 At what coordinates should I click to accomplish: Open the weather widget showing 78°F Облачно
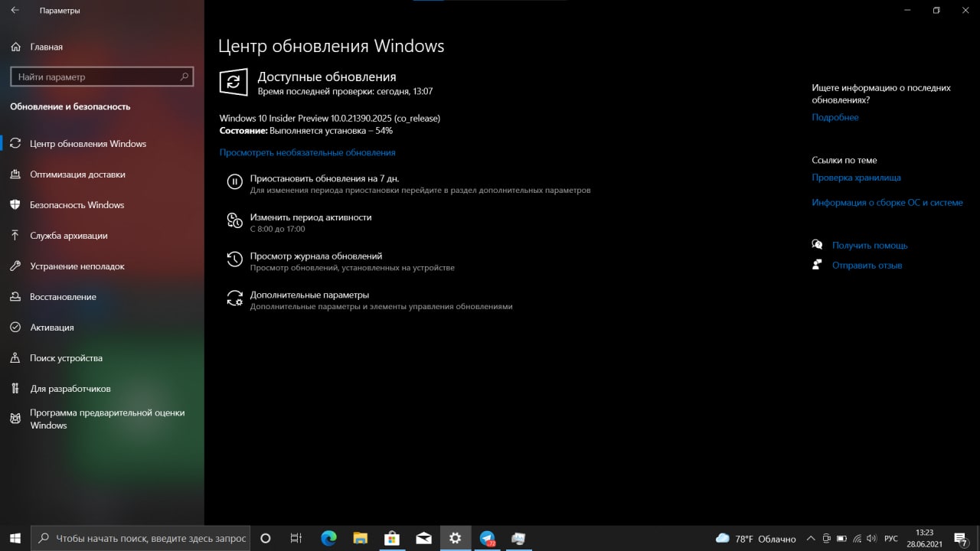pyautogui.click(x=756, y=539)
